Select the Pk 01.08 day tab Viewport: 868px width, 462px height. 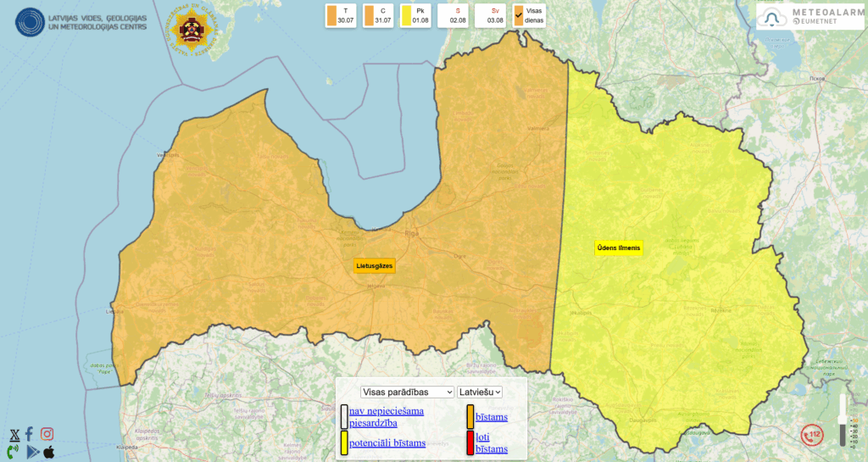click(417, 15)
